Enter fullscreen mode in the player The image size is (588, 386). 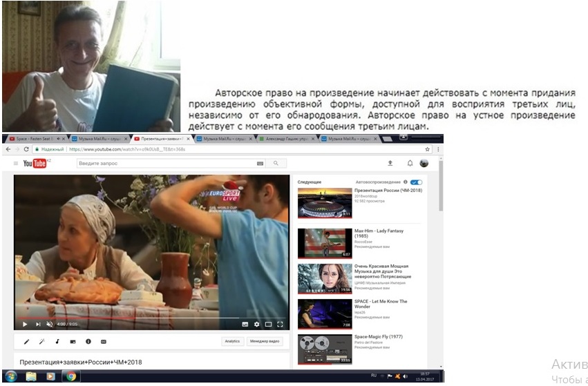[x=280, y=324]
